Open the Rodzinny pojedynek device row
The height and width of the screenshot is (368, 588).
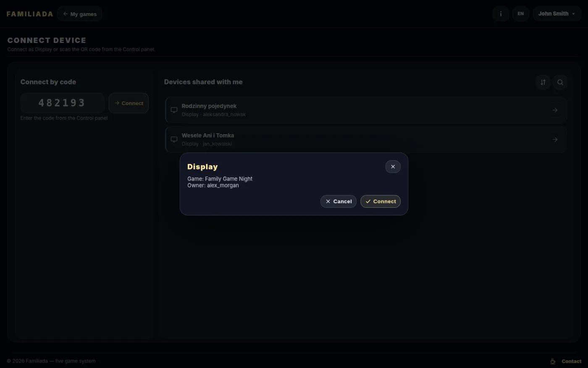point(366,110)
